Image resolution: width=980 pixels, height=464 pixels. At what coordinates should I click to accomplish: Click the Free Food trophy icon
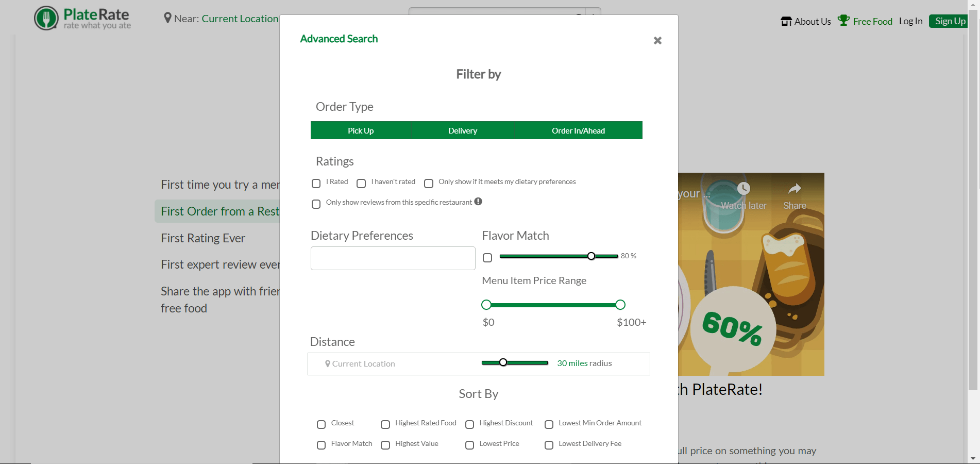point(843,21)
